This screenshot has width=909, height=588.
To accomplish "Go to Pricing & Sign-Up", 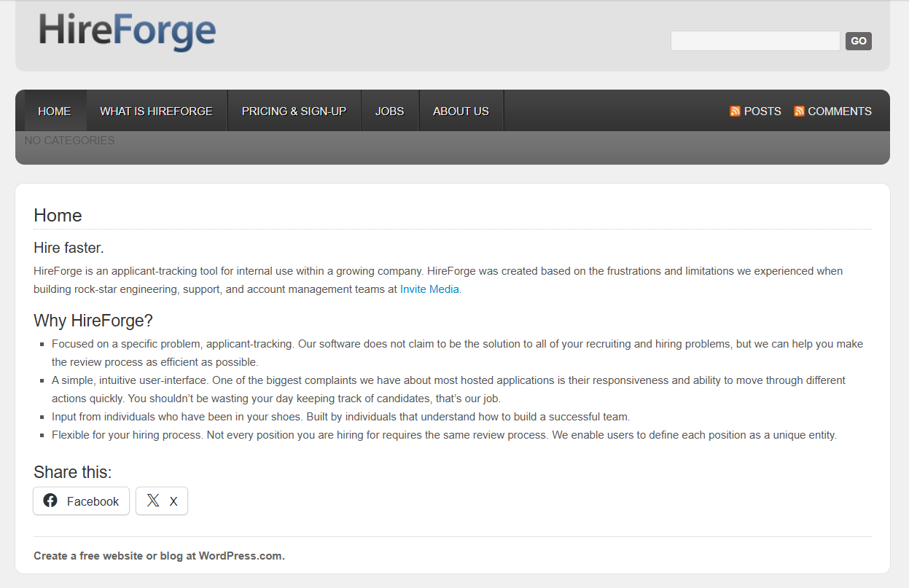I will pyautogui.click(x=294, y=111).
